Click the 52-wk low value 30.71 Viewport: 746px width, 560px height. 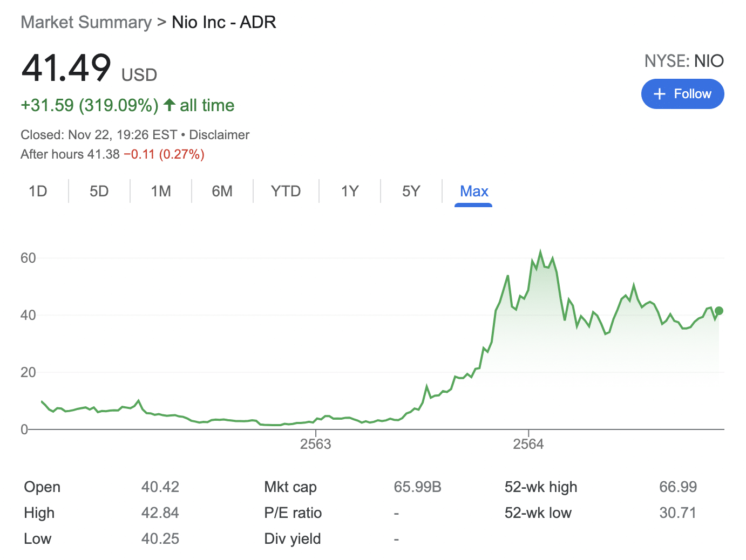point(678,513)
